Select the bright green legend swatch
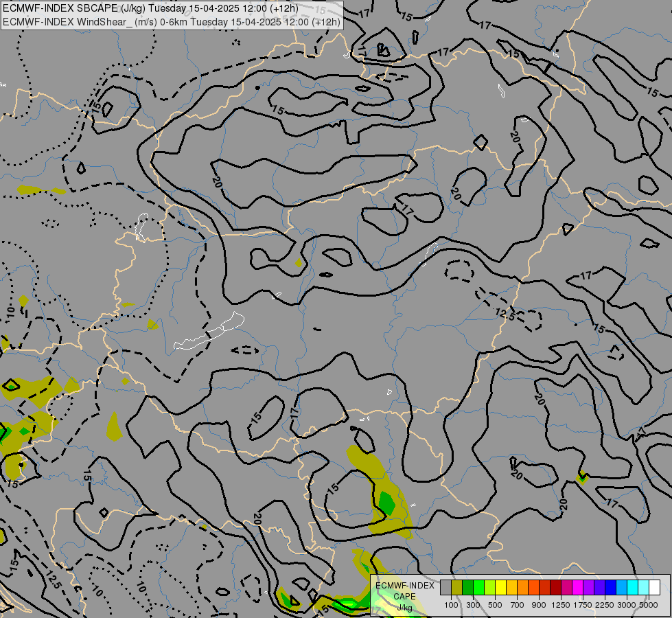The width and height of the screenshot is (672, 618). click(478, 587)
